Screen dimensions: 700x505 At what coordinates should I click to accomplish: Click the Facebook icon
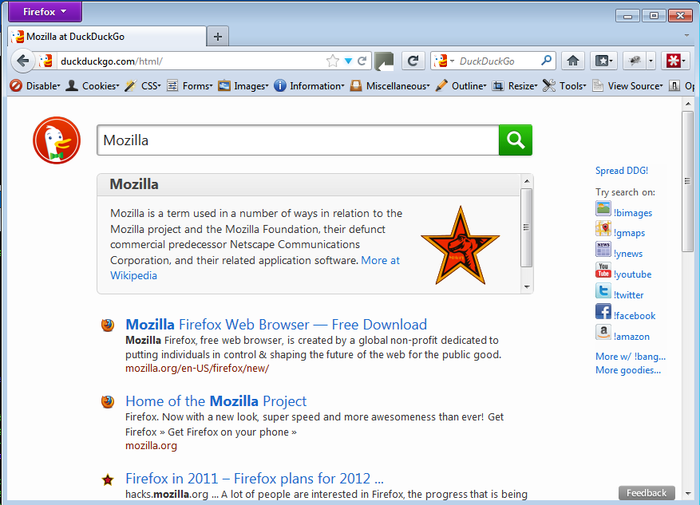pos(603,311)
